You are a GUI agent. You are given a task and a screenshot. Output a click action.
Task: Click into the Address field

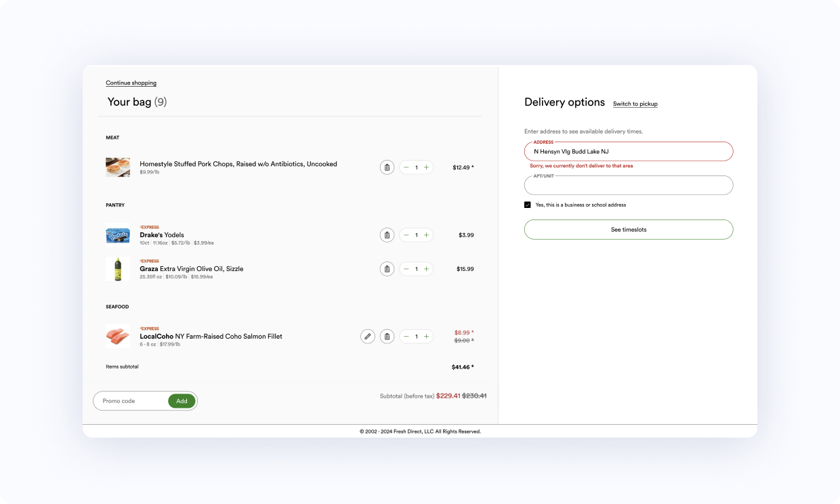[x=628, y=152]
